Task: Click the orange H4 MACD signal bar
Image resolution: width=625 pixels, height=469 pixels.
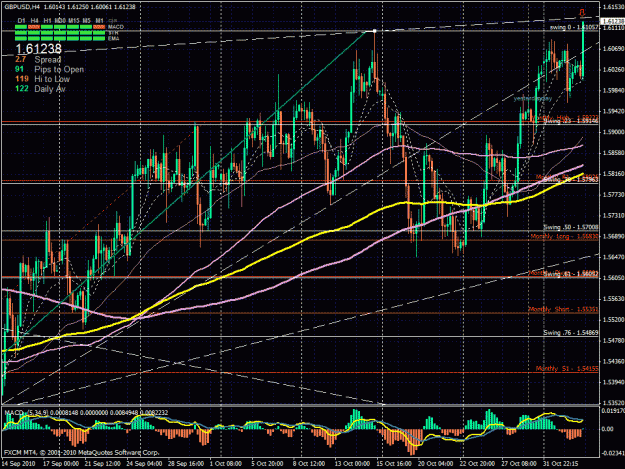Action: [34, 27]
